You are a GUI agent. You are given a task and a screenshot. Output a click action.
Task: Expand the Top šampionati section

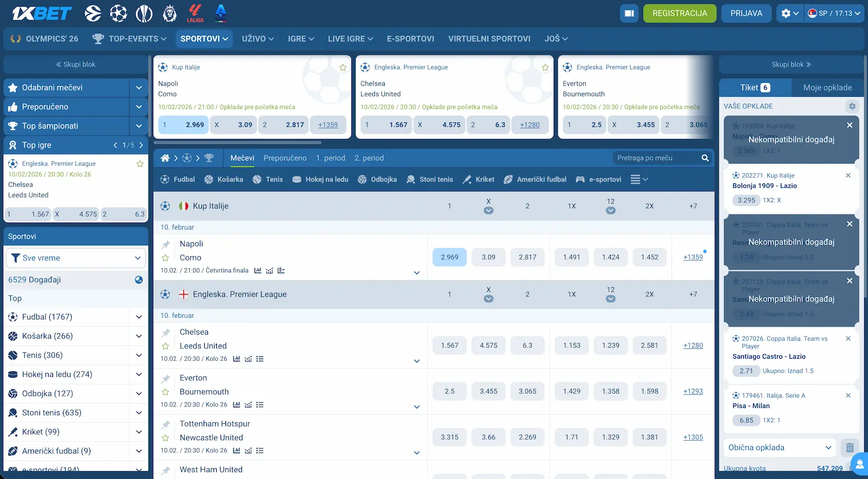(x=139, y=126)
